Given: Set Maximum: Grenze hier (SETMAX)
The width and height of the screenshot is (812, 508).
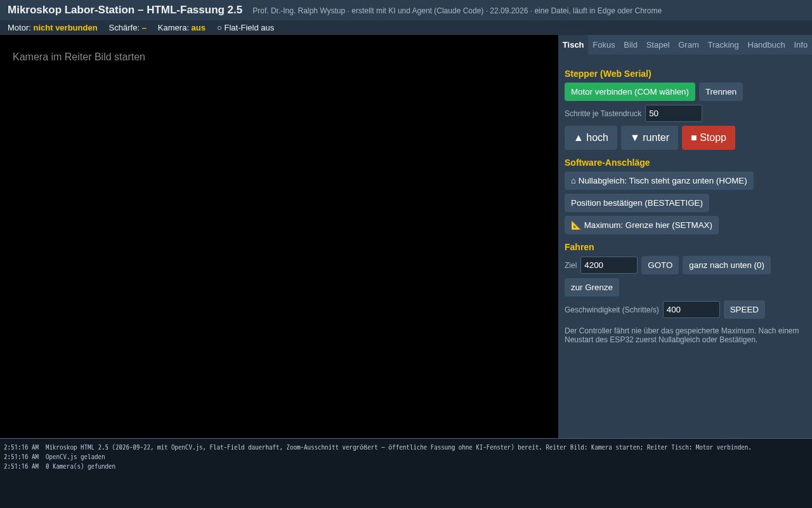Looking at the screenshot, I should (x=641, y=225).
